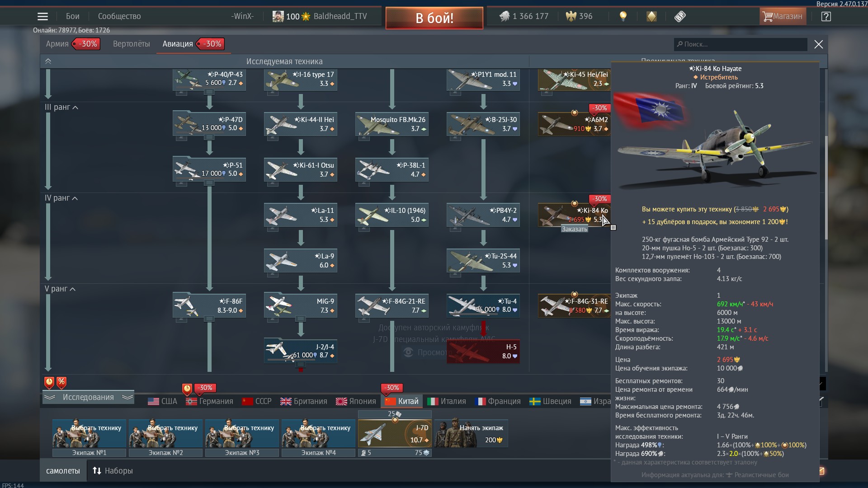Select the J-7D crew slot

point(395,434)
